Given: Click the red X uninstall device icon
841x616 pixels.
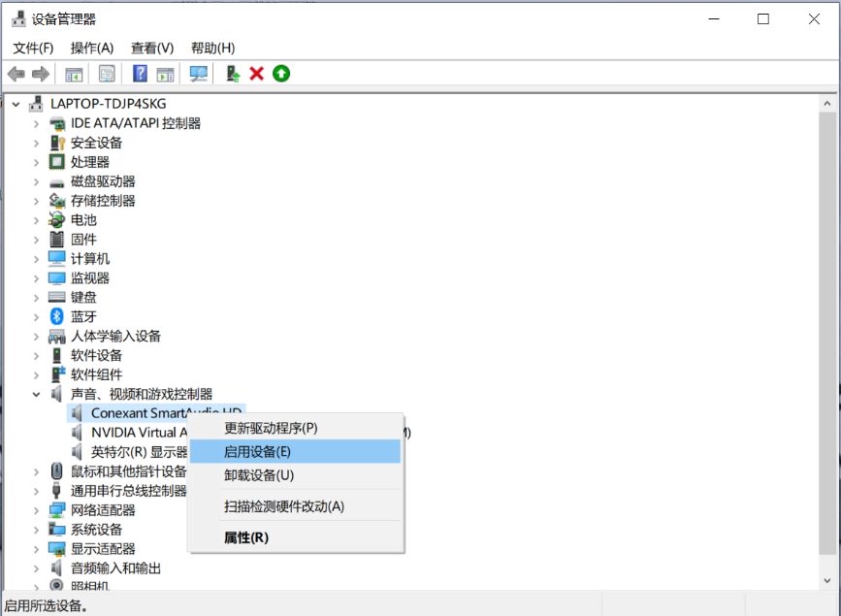Looking at the screenshot, I should click(x=257, y=74).
